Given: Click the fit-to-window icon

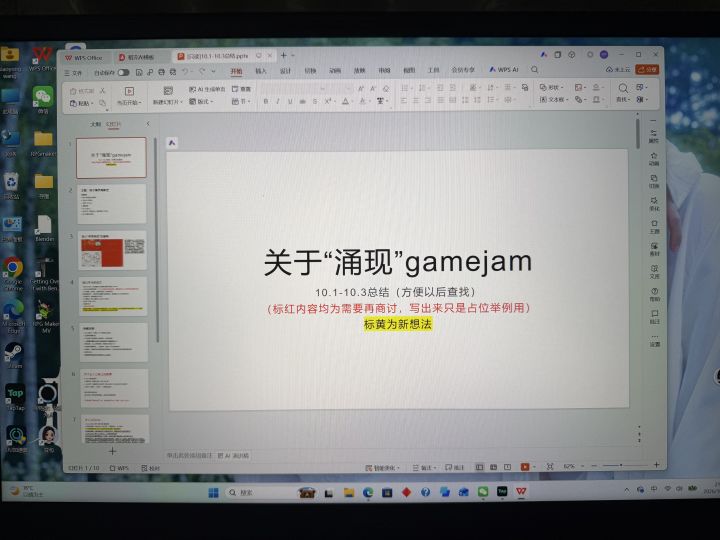Looking at the screenshot, I should [550, 467].
